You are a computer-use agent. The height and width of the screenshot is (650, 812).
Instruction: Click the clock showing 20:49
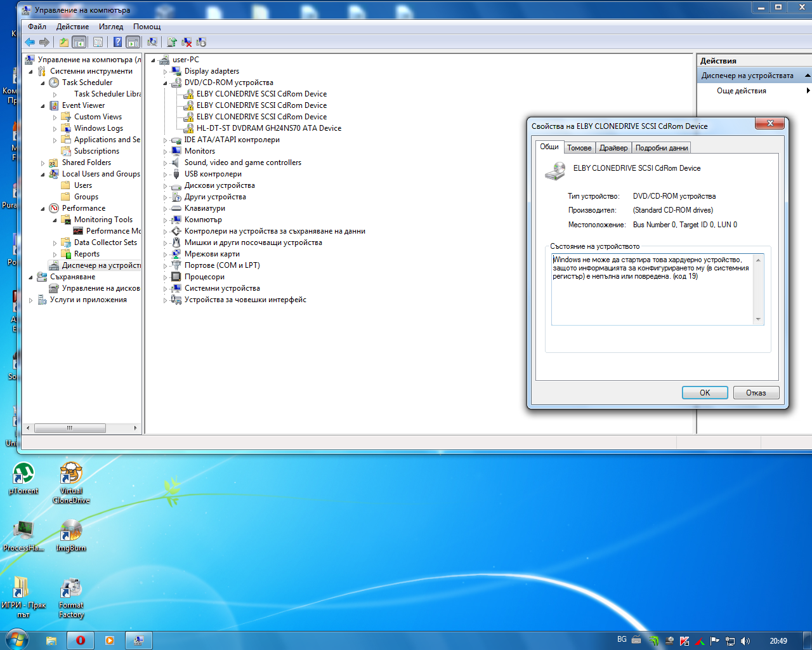(778, 641)
